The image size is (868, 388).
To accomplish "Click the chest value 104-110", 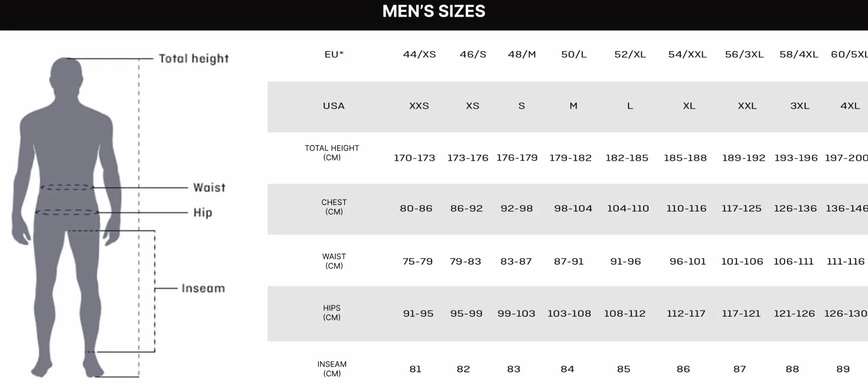I will click(x=628, y=208).
